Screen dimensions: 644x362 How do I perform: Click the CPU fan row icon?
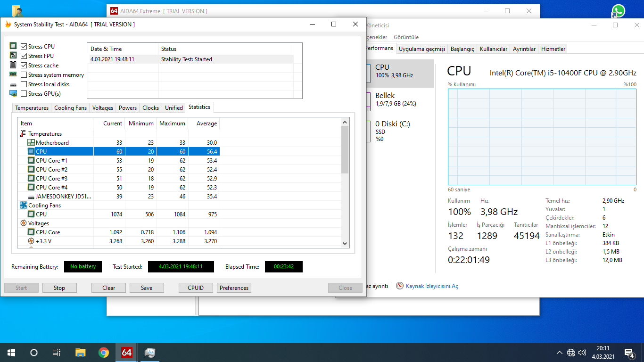tap(31, 214)
